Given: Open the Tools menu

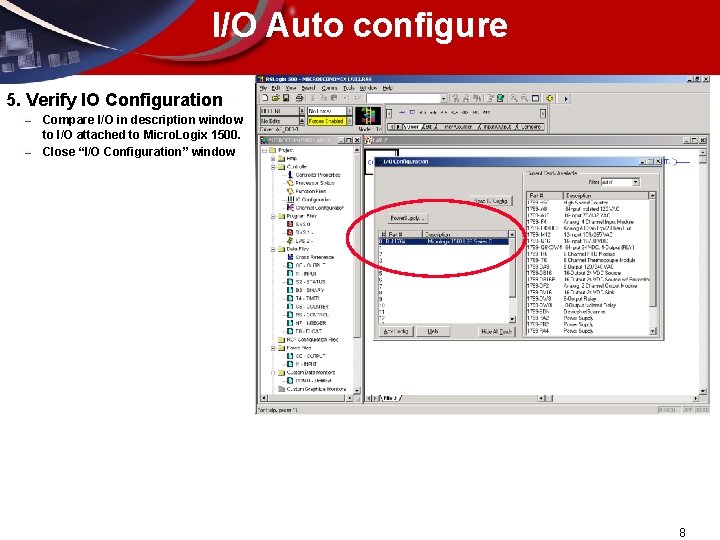Looking at the screenshot, I should pos(349,88).
